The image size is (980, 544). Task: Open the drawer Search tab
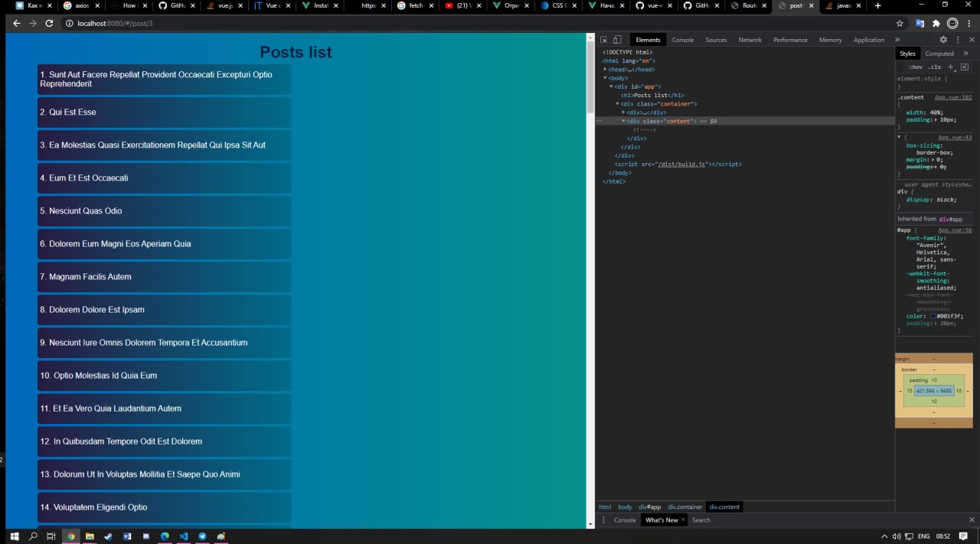pyautogui.click(x=701, y=520)
